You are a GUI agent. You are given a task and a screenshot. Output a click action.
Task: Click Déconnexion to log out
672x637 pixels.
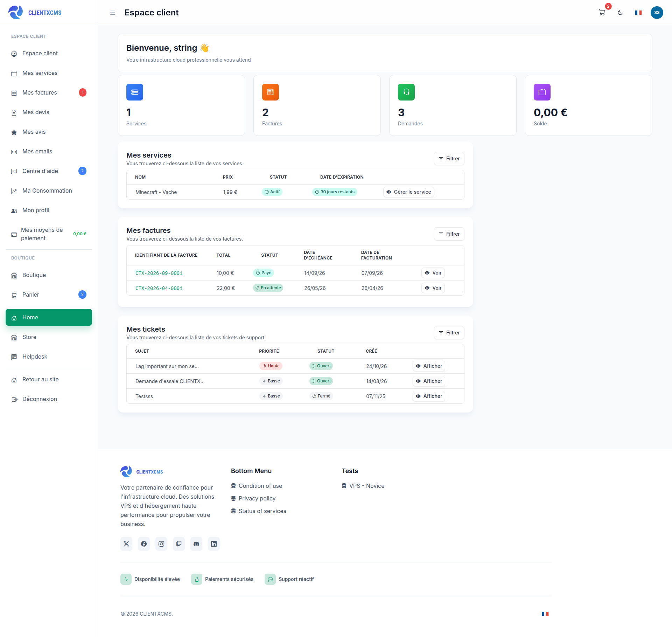coord(49,399)
